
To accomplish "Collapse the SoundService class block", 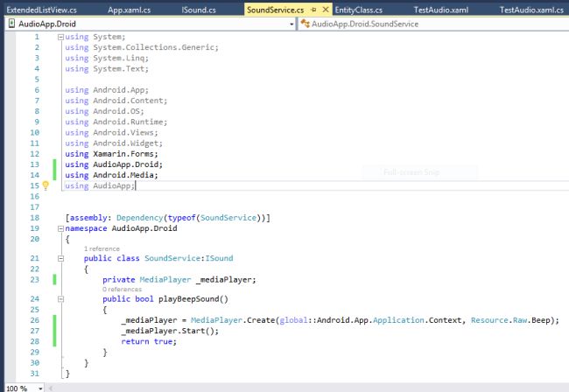I will 60,258.
